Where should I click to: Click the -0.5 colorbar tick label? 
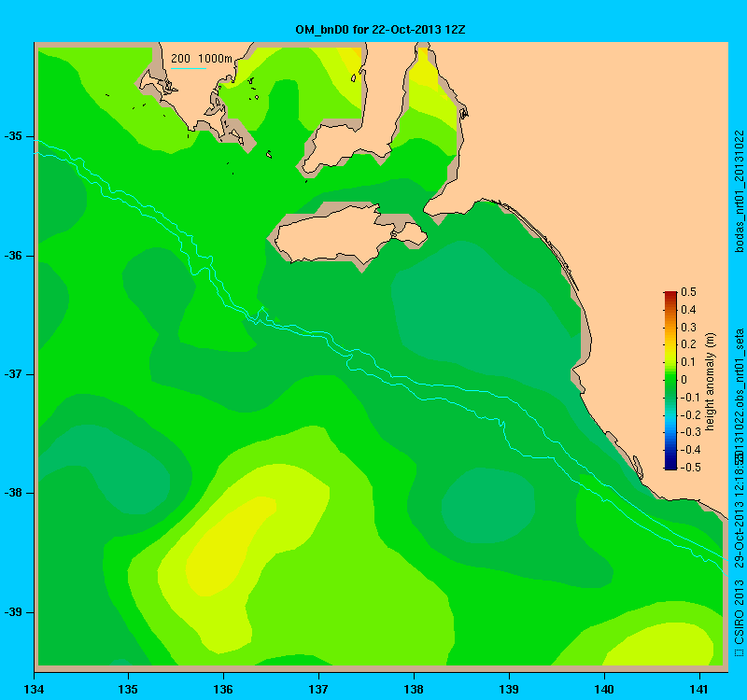[x=689, y=468]
